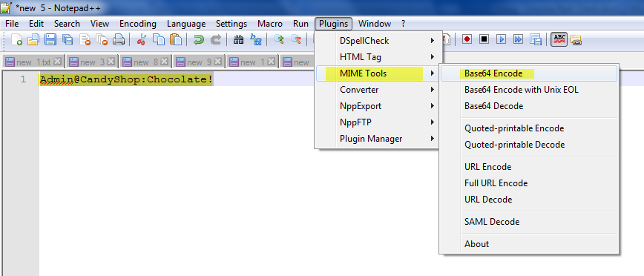
Task: Expand the Plugin Manager submenu arrow
Action: point(433,139)
